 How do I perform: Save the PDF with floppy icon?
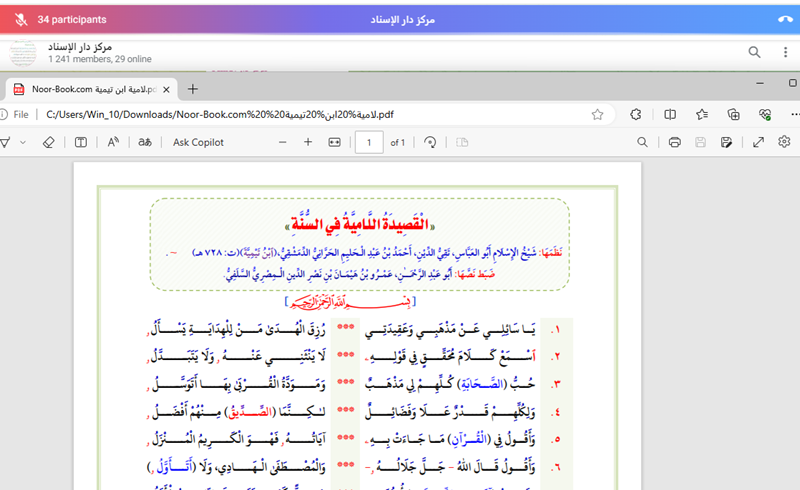(701, 142)
